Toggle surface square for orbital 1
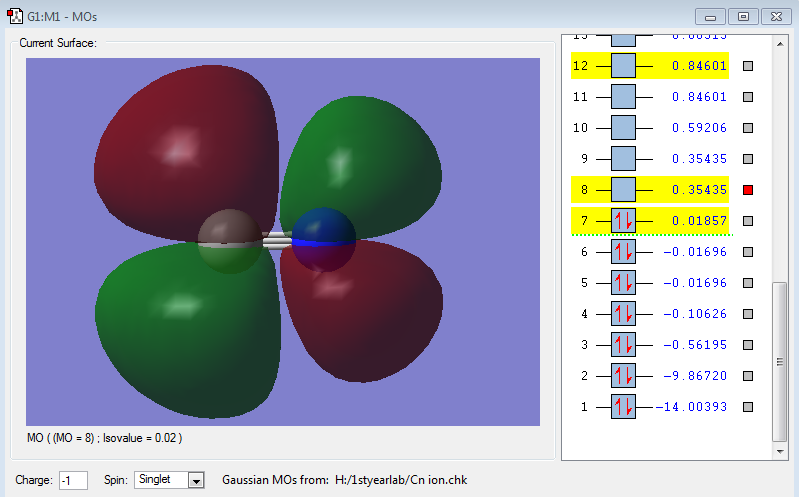Viewport: 799px width, 497px height. 748,407
